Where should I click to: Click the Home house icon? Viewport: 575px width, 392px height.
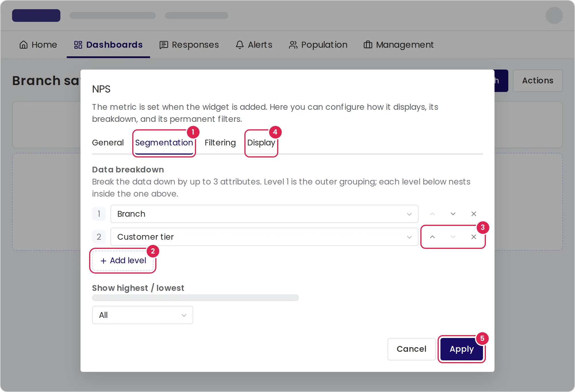24,45
